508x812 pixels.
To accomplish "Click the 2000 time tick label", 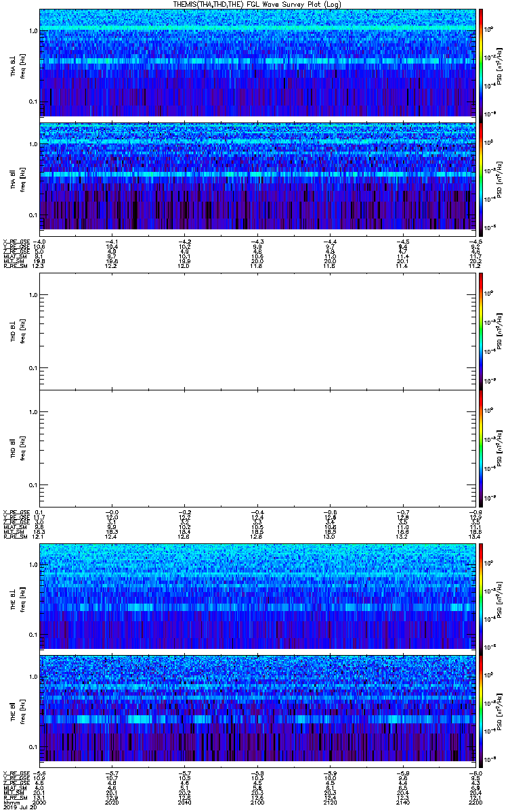I will pyautogui.click(x=39, y=803).
